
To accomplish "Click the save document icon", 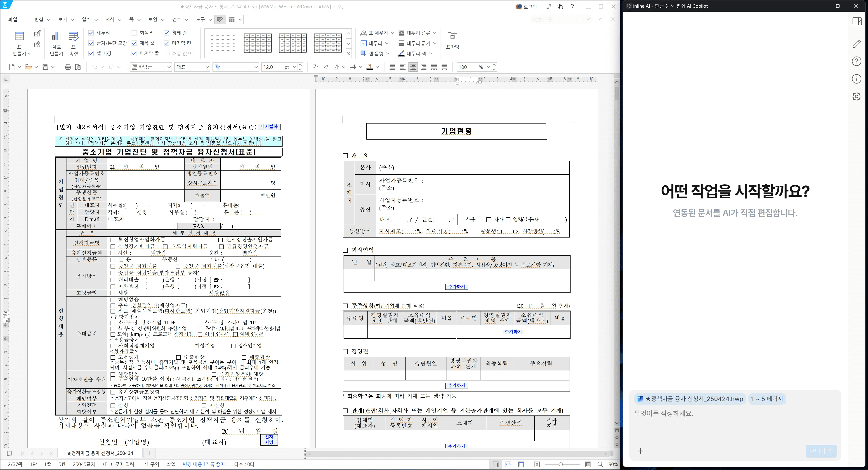I will pos(45,67).
